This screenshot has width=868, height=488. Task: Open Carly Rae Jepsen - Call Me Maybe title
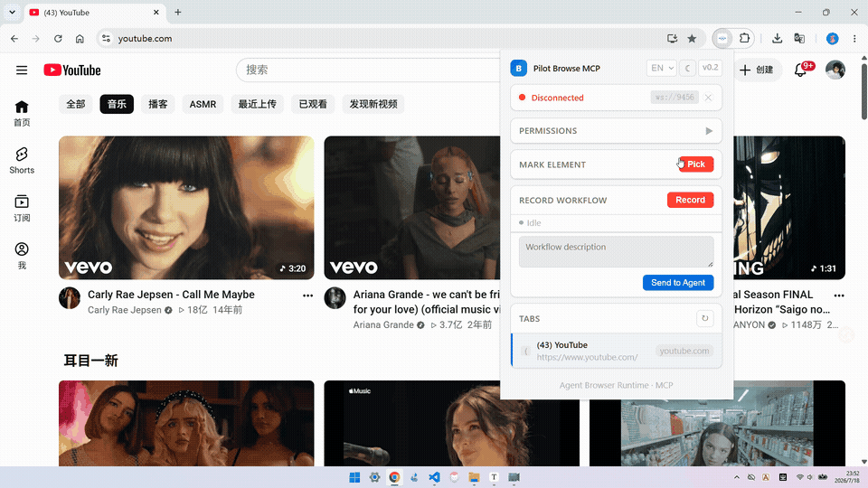click(171, 295)
